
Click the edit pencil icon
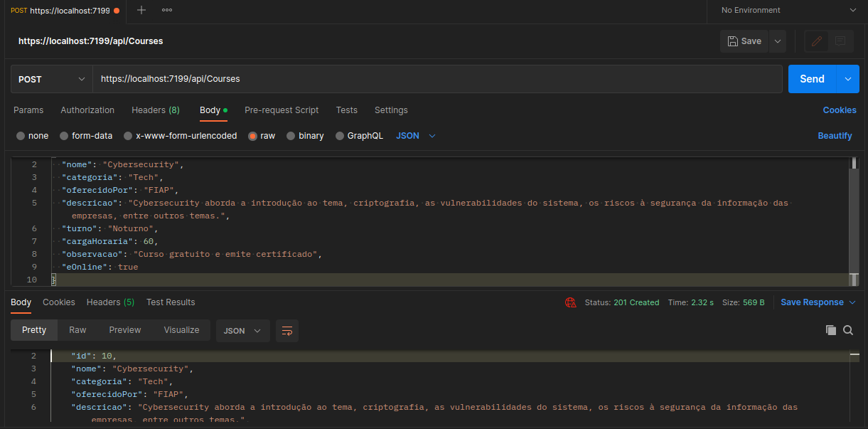tap(816, 41)
